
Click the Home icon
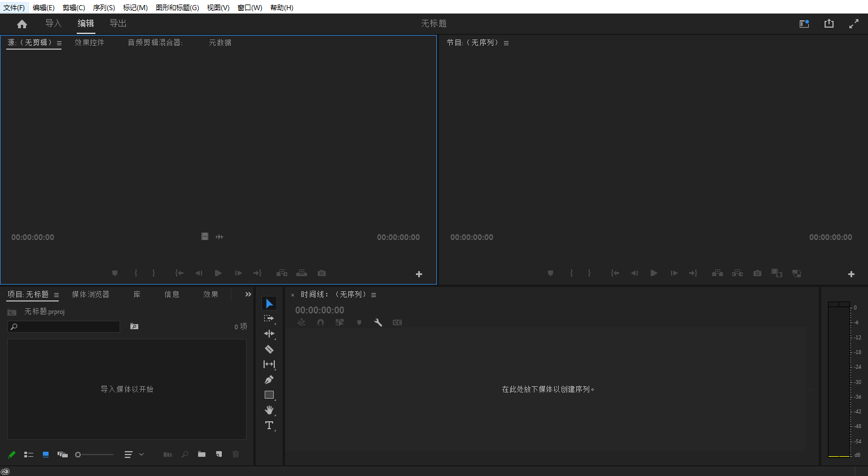click(22, 24)
